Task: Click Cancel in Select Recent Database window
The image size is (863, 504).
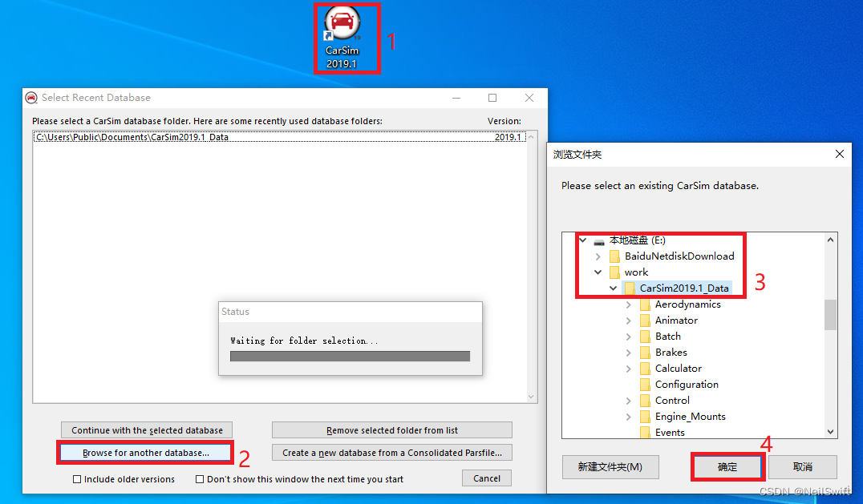Action: [x=487, y=478]
